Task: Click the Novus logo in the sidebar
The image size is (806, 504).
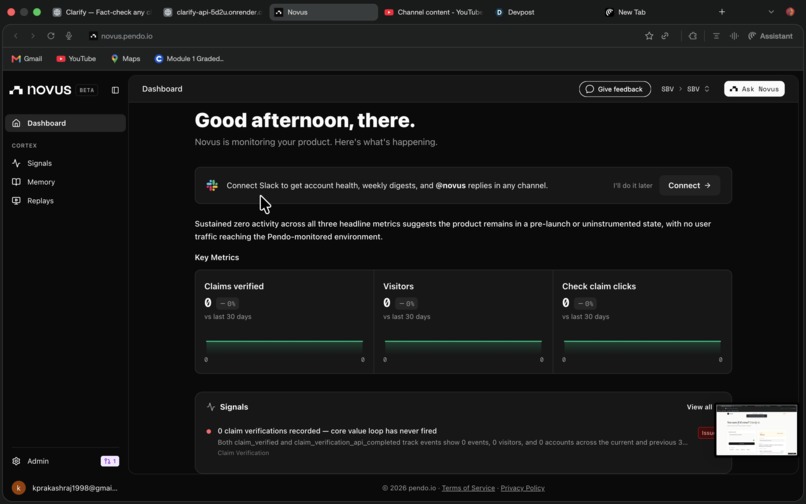Action: click(40, 90)
